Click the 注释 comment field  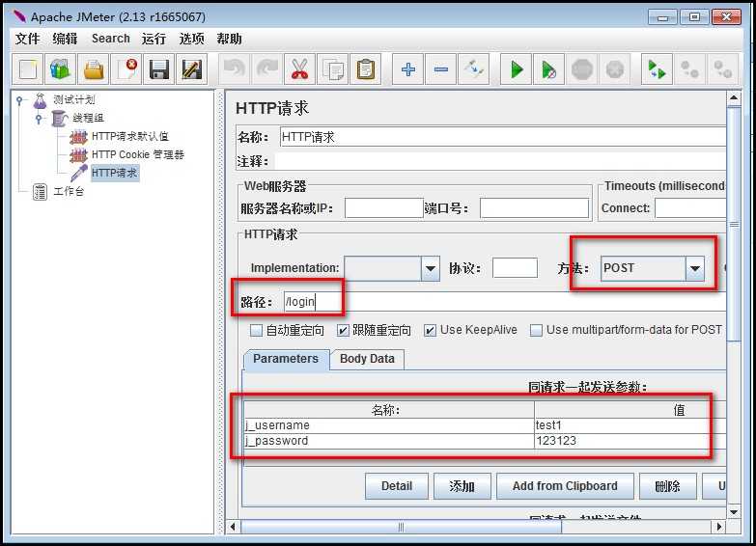pyautogui.click(x=500, y=161)
